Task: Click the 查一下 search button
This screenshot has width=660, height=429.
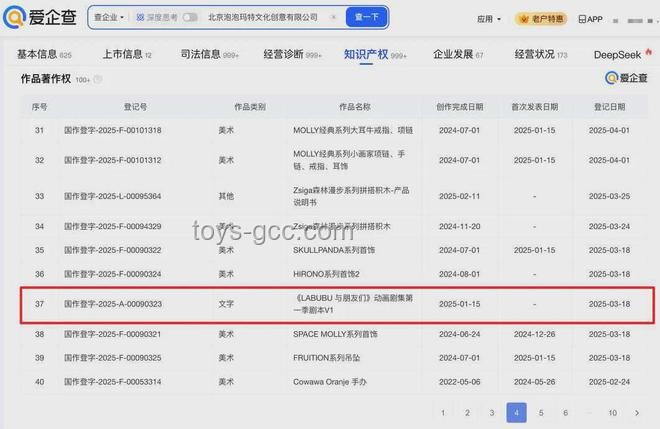Action: point(367,17)
